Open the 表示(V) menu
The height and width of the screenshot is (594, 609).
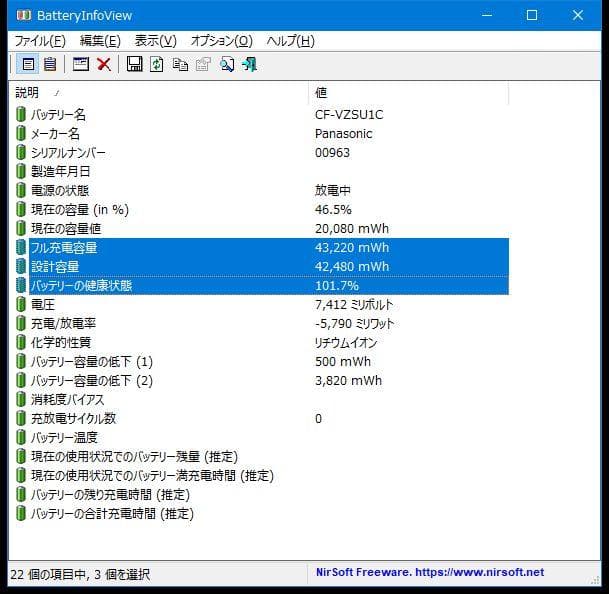pos(155,41)
